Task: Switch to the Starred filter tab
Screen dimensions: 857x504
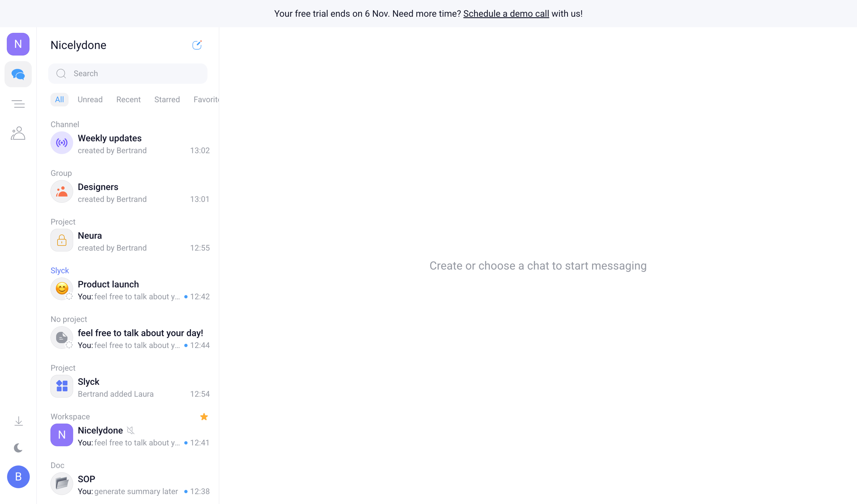Action: [x=167, y=100]
